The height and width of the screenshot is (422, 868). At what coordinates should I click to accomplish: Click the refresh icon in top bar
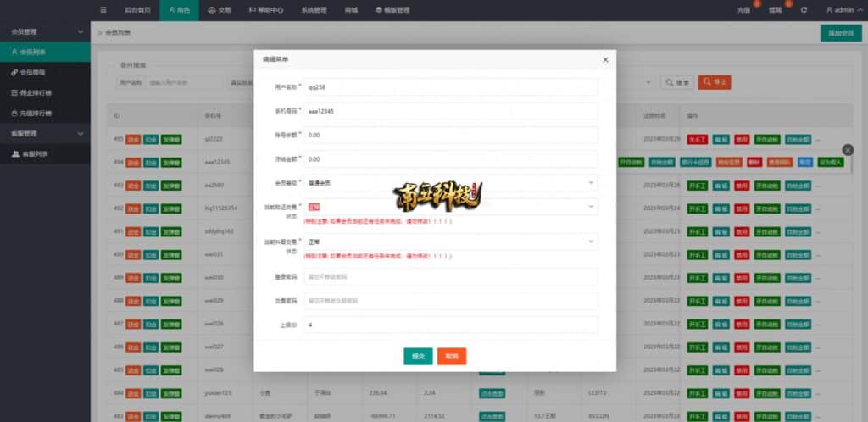pyautogui.click(x=804, y=10)
